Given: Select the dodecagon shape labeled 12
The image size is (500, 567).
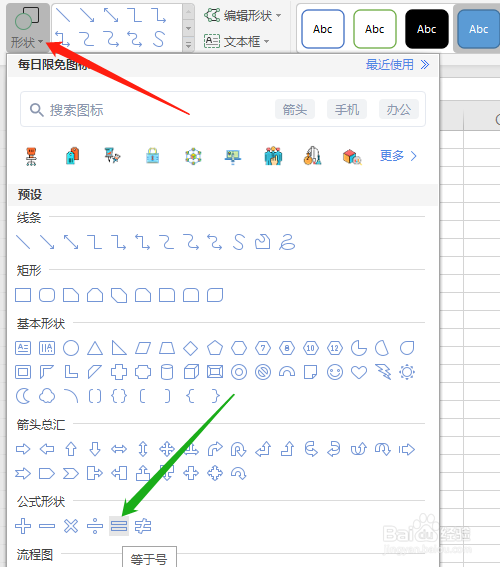Looking at the screenshot, I should [x=335, y=348].
